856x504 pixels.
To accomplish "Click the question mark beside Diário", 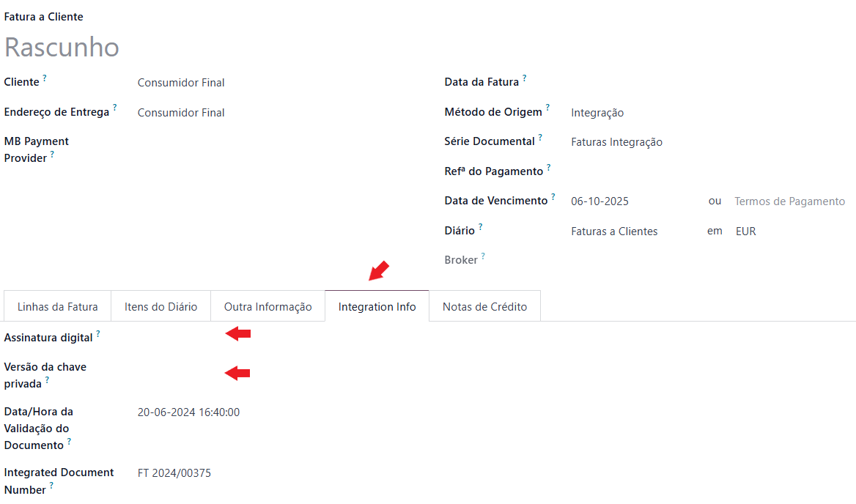I will point(481,226).
